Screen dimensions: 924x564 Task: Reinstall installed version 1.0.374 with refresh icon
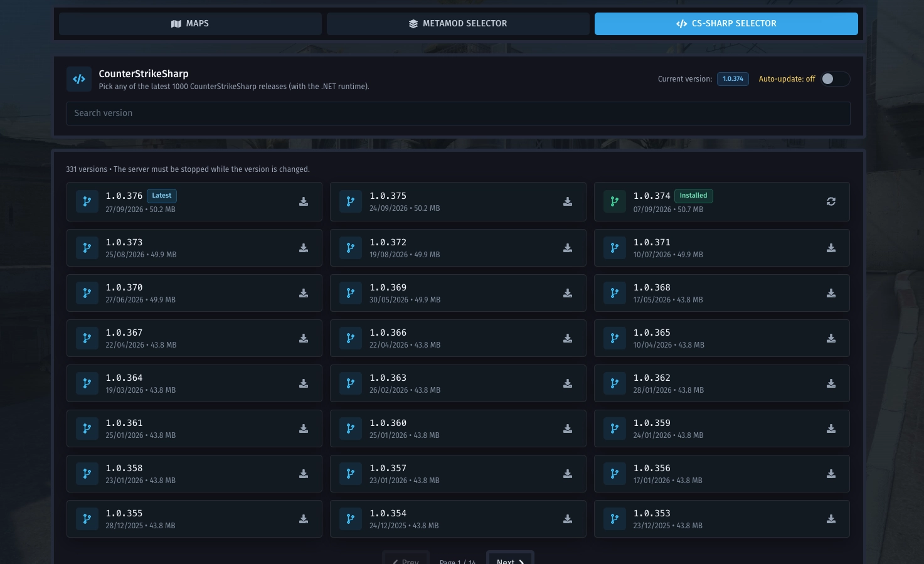click(x=831, y=201)
